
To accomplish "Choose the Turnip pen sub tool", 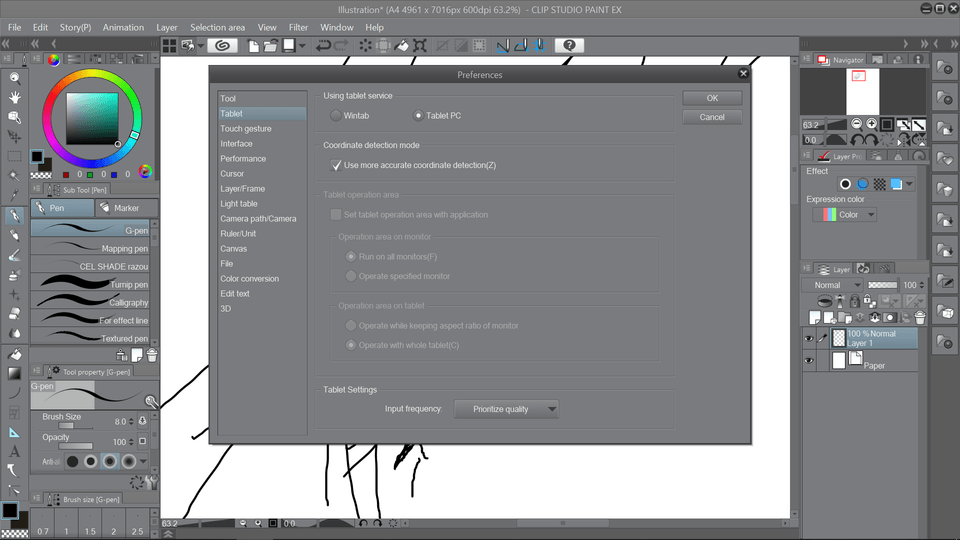I will point(90,283).
